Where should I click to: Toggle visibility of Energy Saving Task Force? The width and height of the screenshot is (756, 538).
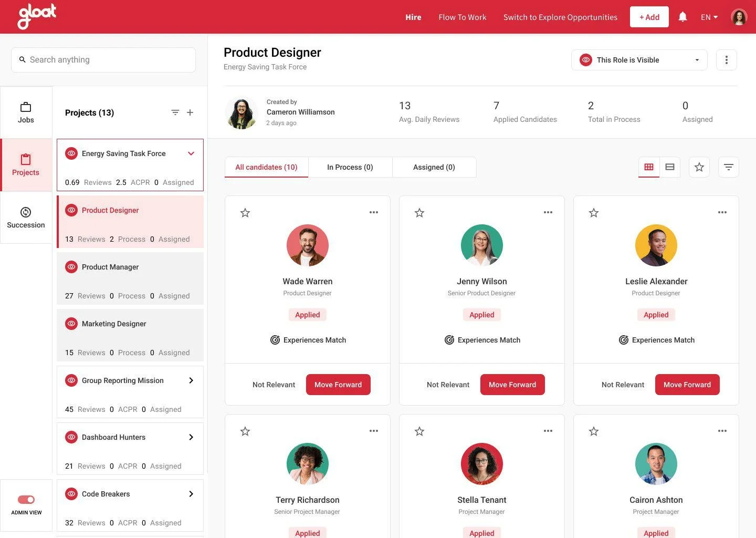71,153
